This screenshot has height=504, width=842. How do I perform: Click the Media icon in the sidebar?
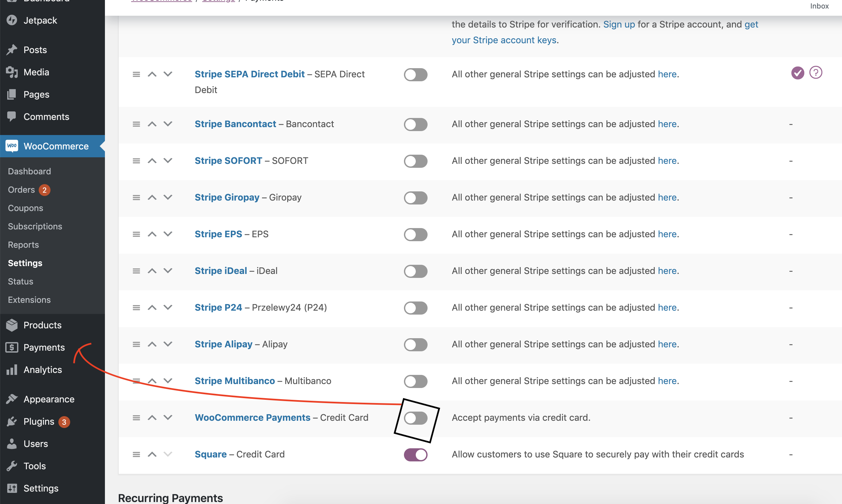(x=12, y=72)
